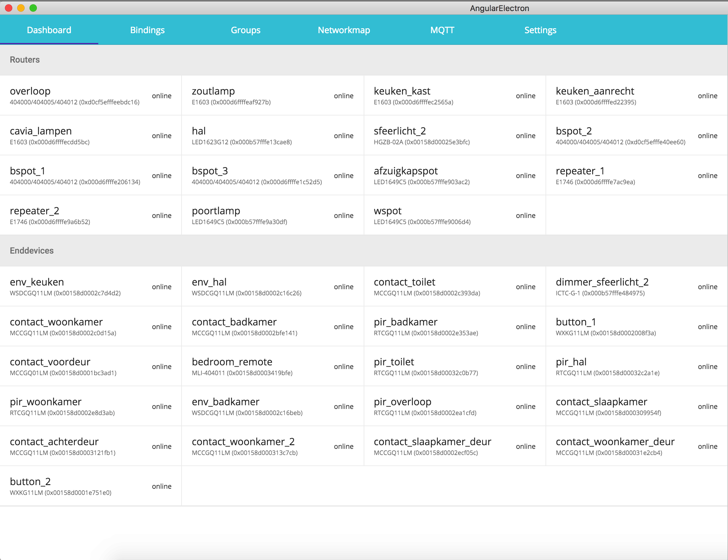This screenshot has height=560, width=728.
Task: Go to the Settings tab
Action: point(540,30)
